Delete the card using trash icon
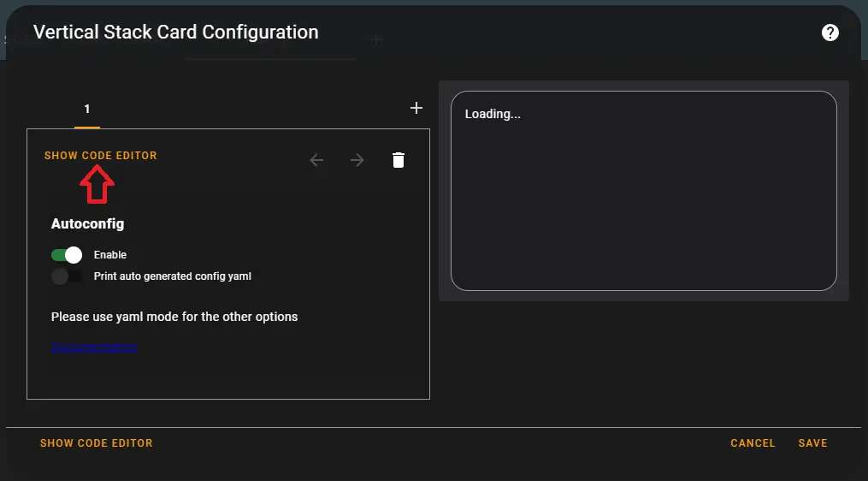868x481 pixels. (x=399, y=160)
